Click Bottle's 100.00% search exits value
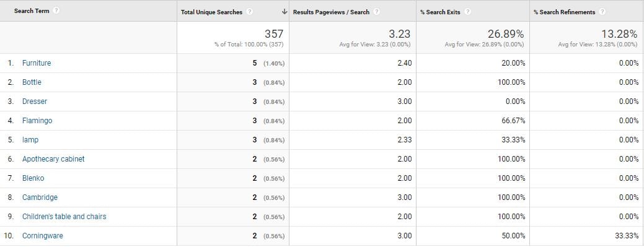 tap(511, 82)
